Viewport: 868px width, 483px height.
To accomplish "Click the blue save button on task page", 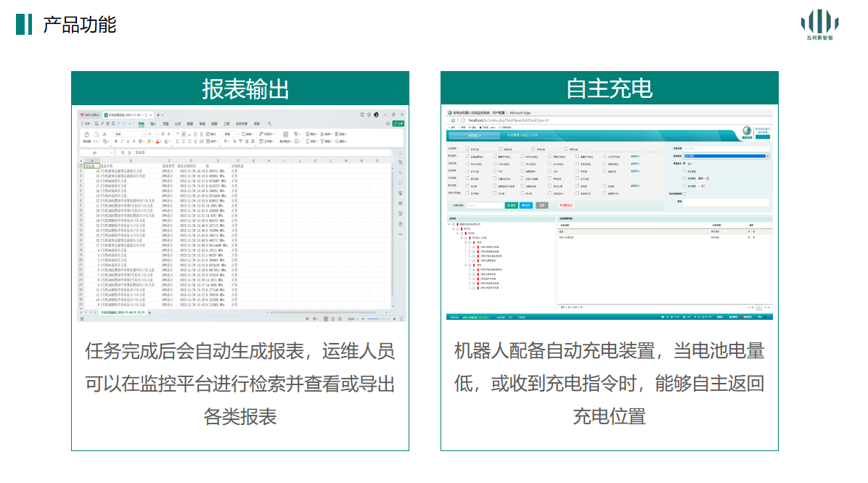I will [526, 205].
